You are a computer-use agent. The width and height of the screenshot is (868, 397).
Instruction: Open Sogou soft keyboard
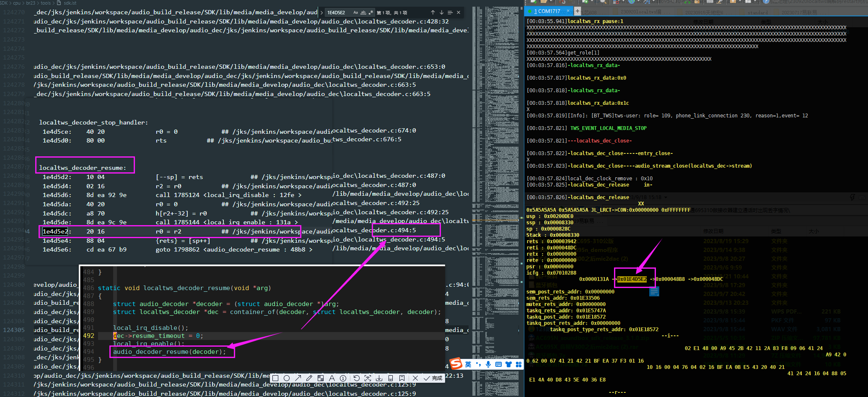click(498, 364)
